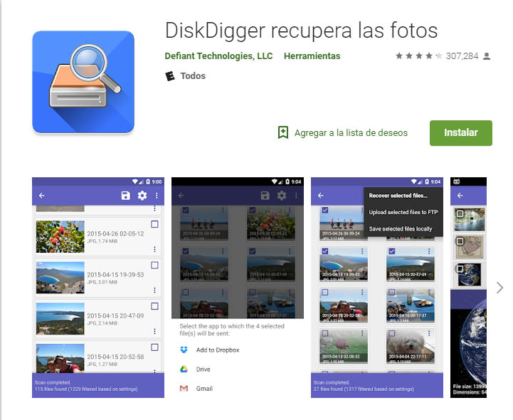Select Add to Dropbox option

[218, 350]
